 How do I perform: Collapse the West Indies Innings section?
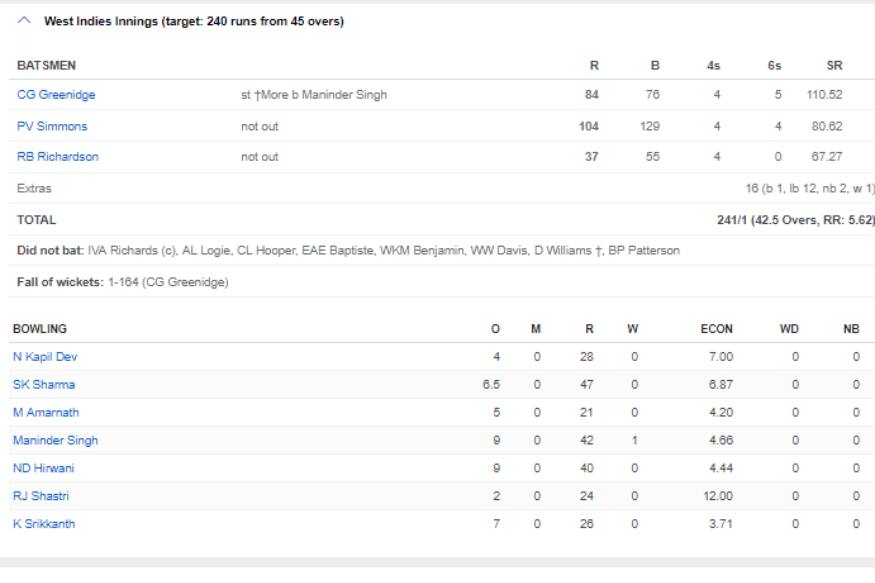23,23
